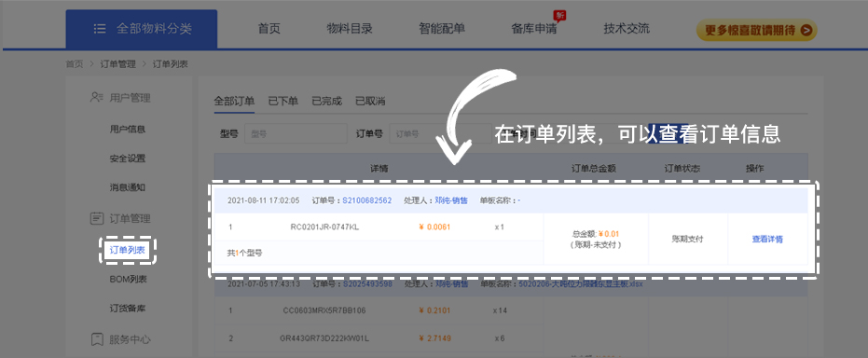Screen dimensions: 868x358
Task: Click quantity x6
Action: [500, 337]
